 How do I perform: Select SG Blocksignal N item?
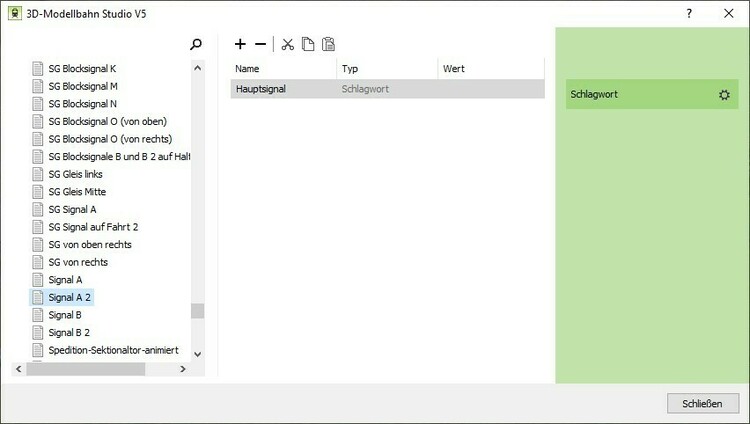[x=82, y=104]
